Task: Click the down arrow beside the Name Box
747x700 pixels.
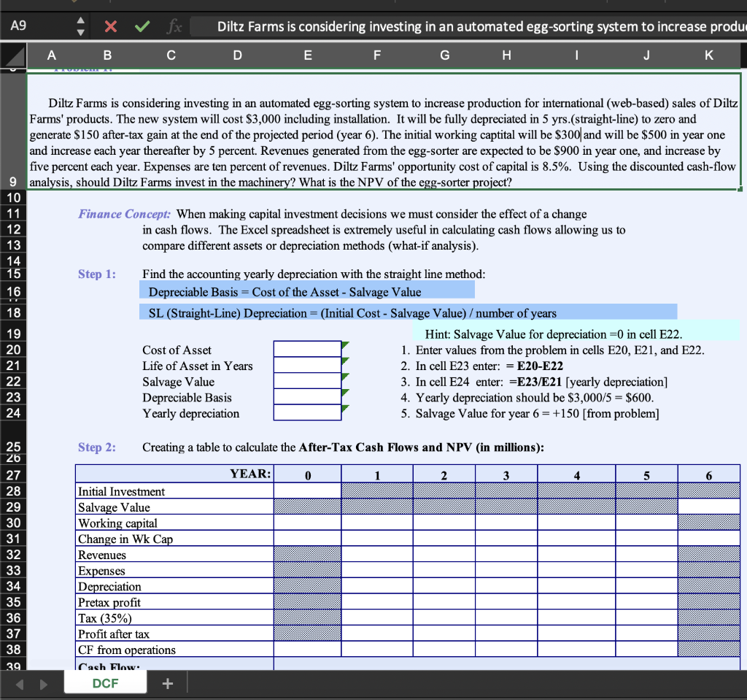Action: click(x=80, y=31)
